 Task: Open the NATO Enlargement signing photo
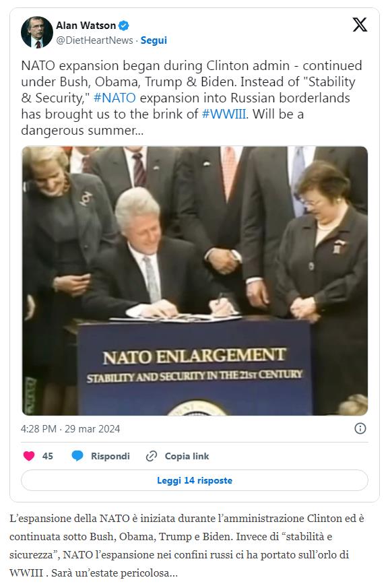[x=195, y=281]
